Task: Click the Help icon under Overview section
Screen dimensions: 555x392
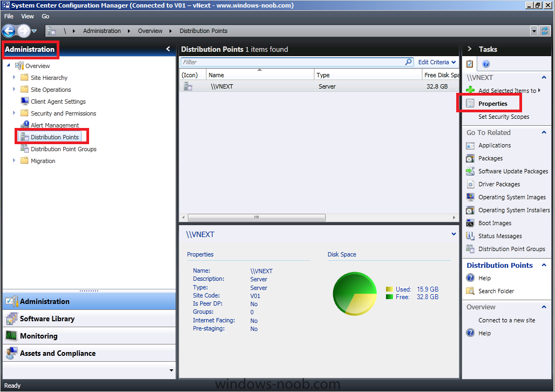Action: click(470, 333)
